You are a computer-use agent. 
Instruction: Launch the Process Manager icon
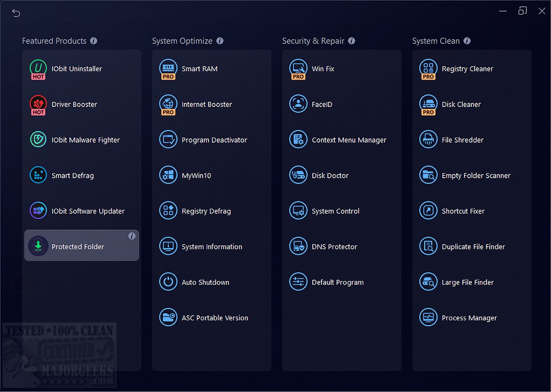[x=428, y=318]
